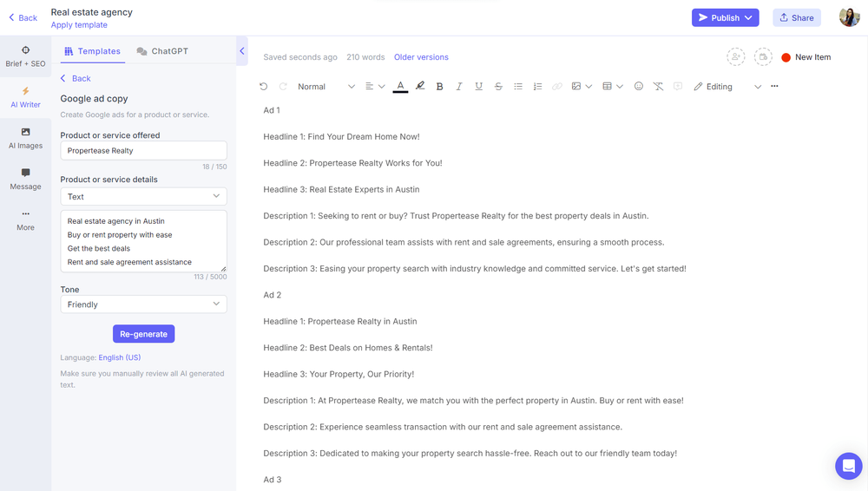The width and height of the screenshot is (868, 491).
Task: Expand the alignment dropdown arrow
Action: [381, 87]
